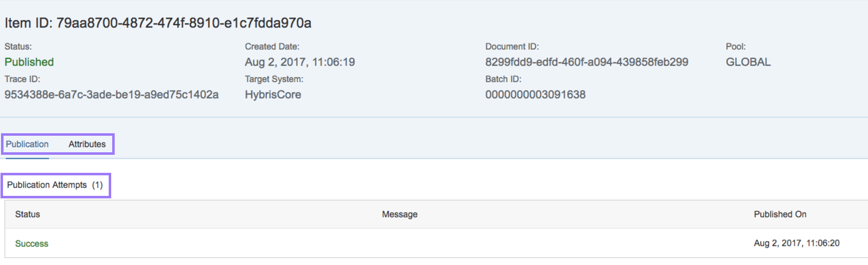The height and width of the screenshot is (265, 868).
Task: Click the Item ID title text
Action: 158,23
